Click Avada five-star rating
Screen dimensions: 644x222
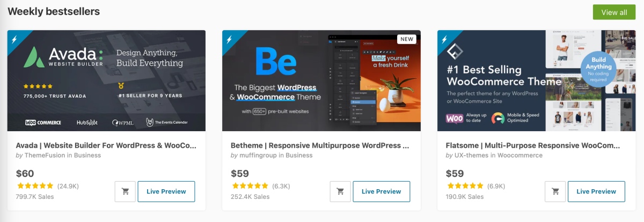coord(35,186)
